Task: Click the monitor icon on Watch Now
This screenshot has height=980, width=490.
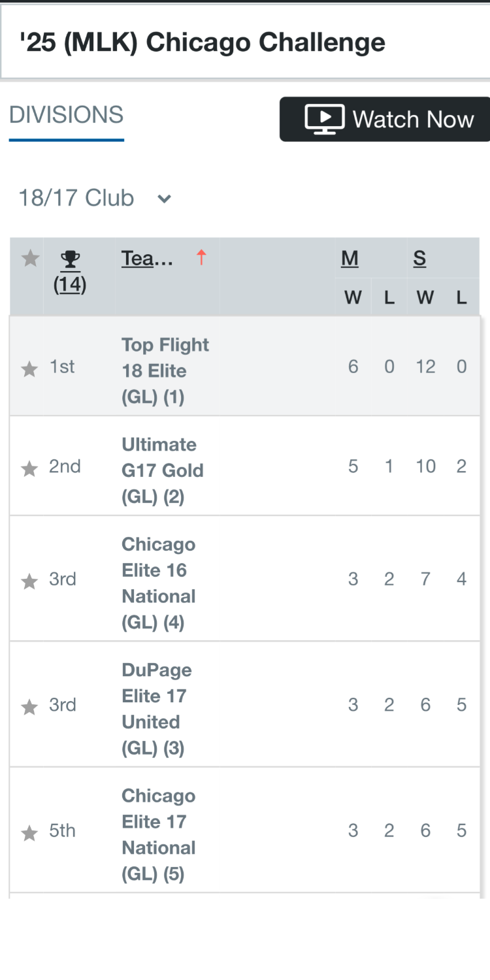Action: point(324,119)
